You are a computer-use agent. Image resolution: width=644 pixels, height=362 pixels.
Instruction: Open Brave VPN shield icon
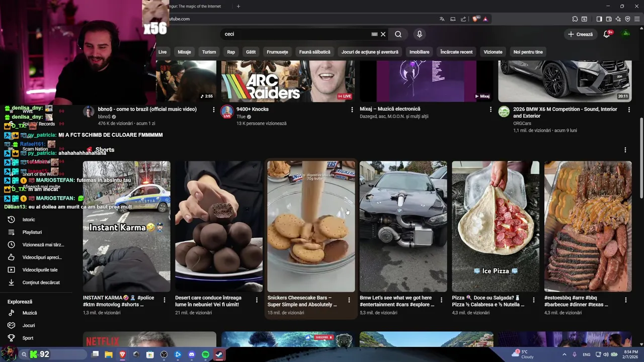click(627, 19)
